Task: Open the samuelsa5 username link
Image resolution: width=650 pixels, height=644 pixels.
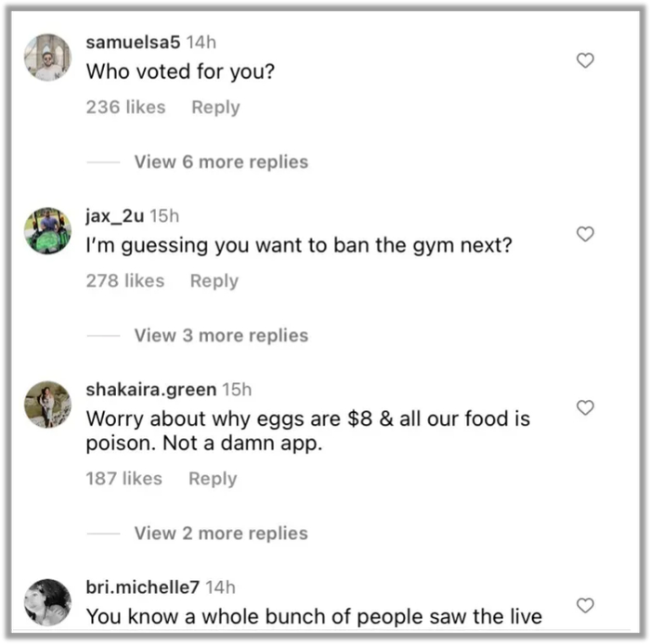Action: (133, 42)
